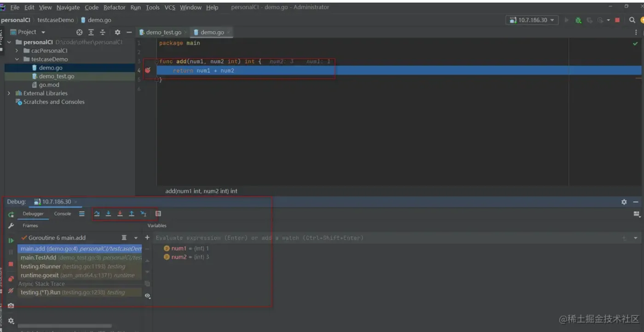644x332 pixels.
Task: Click the eye watches view icon
Action: pos(147,296)
